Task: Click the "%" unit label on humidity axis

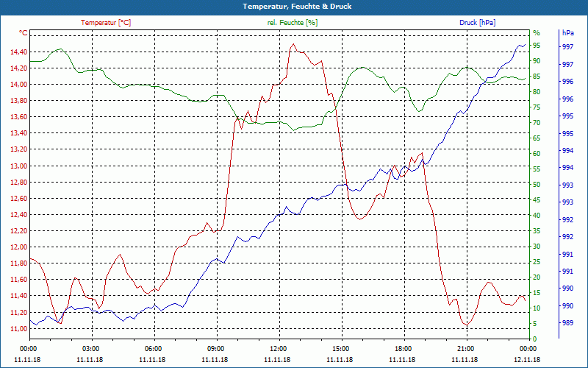Action: [537, 33]
